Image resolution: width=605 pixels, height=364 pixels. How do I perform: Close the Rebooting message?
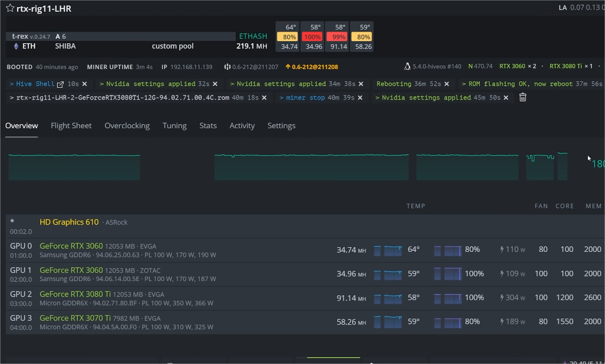pos(447,84)
